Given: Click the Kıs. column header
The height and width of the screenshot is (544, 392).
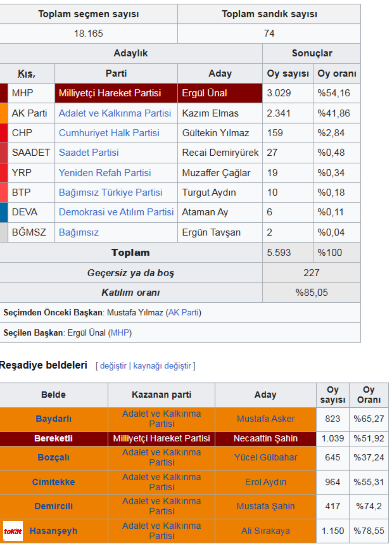Looking at the screenshot, I should click(27, 74).
